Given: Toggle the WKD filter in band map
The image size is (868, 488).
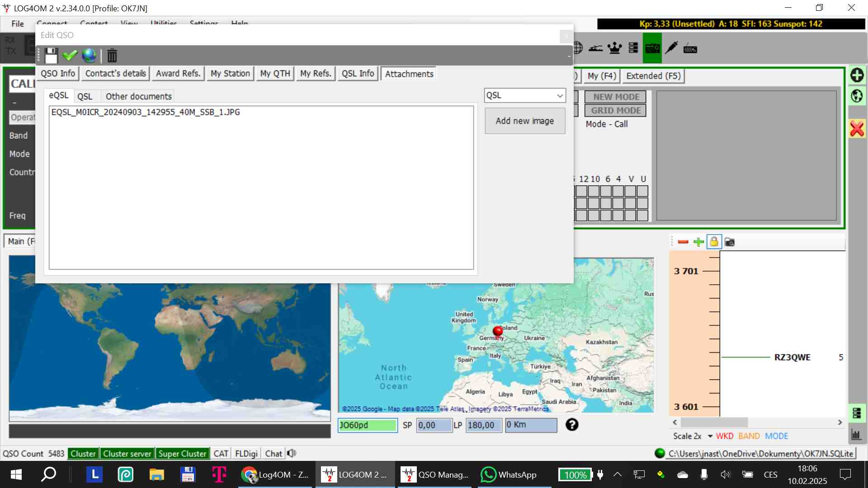Looking at the screenshot, I should click(725, 436).
